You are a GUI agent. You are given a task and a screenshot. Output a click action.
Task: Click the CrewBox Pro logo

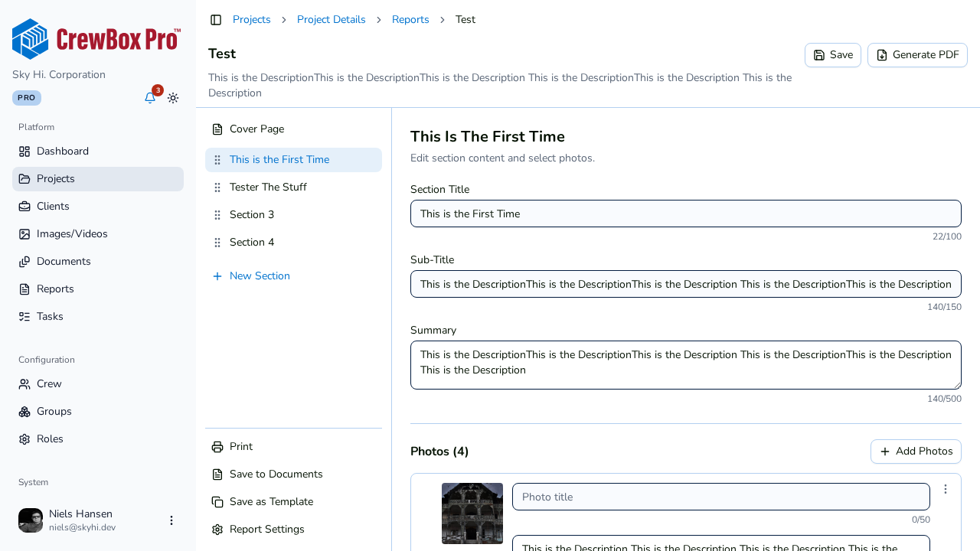[96, 39]
